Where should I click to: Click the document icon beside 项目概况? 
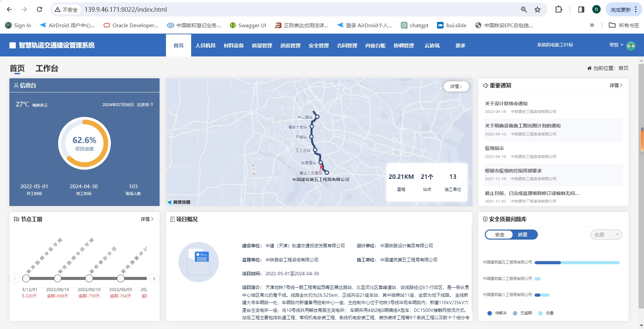(x=173, y=219)
